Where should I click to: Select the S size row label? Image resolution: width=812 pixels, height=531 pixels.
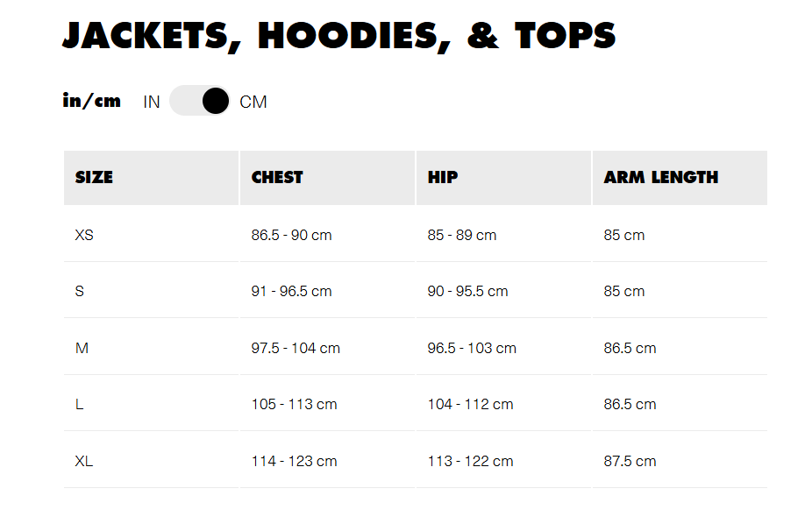pyautogui.click(x=79, y=292)
